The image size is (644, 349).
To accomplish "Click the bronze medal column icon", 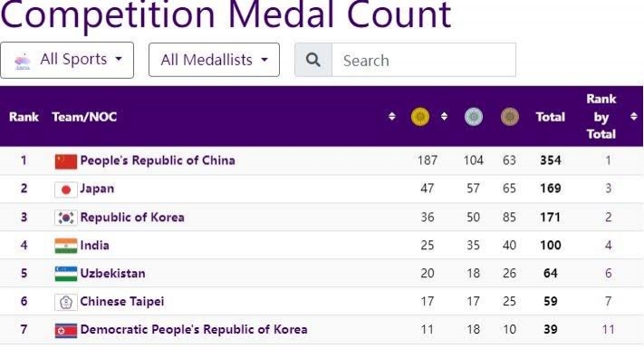I will (509, 117).
